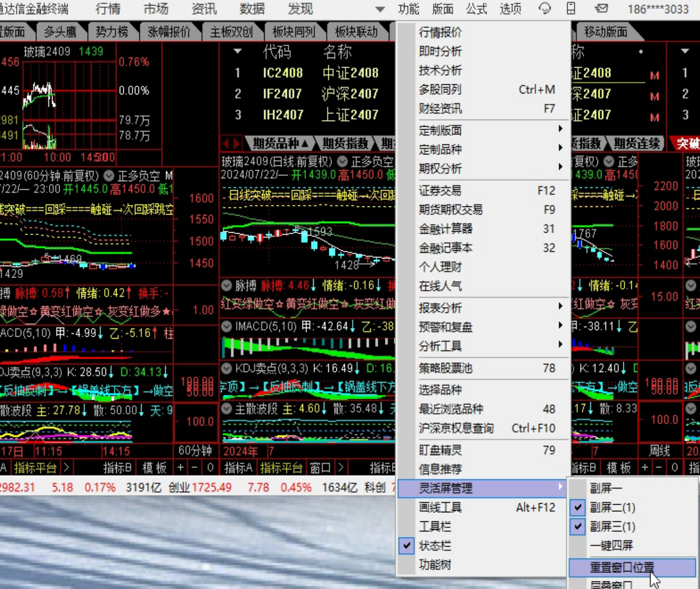
Task: Click the 发现 top navigation item
Action: point(300,9)
